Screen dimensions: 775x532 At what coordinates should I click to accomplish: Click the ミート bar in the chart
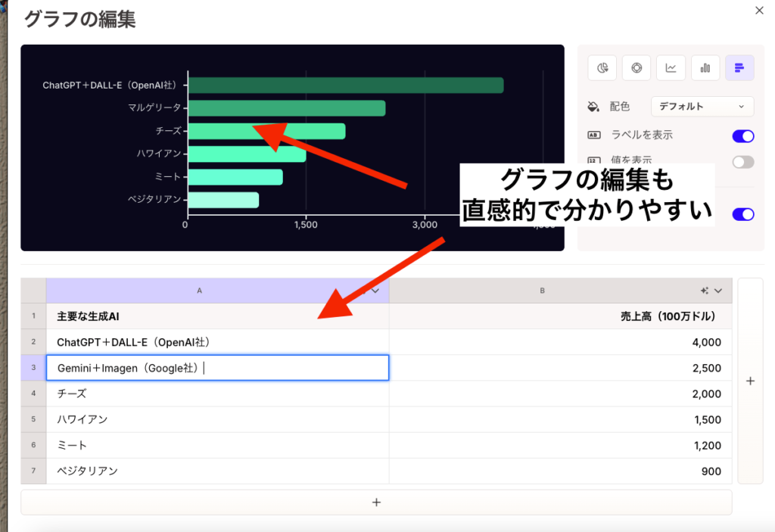[x=235, y=177]
